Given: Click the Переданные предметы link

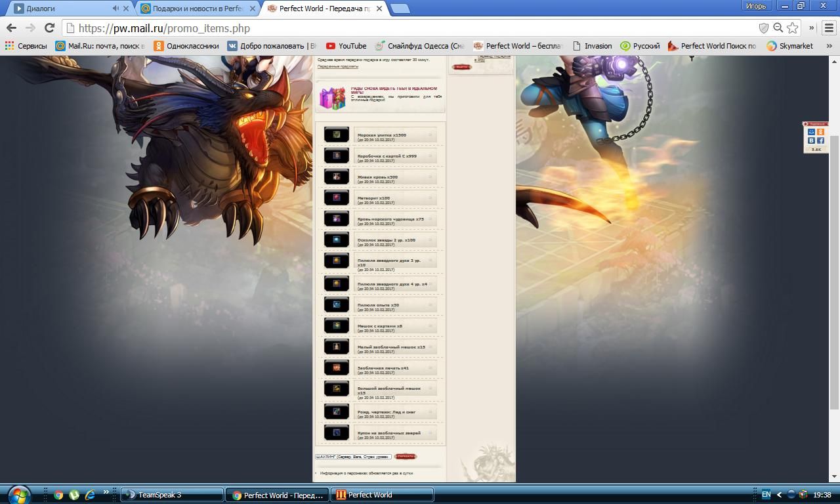Looking at the screenshot, I should [x=338, y=66].
